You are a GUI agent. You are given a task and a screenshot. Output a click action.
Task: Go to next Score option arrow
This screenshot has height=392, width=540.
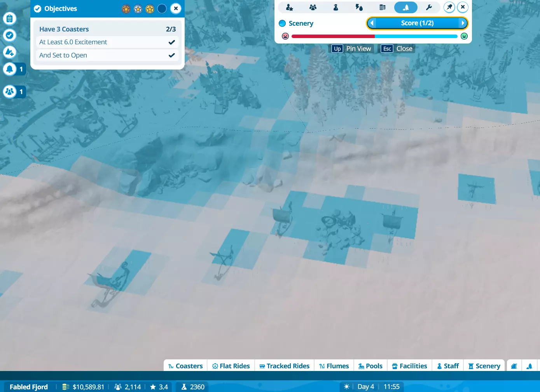463,23
